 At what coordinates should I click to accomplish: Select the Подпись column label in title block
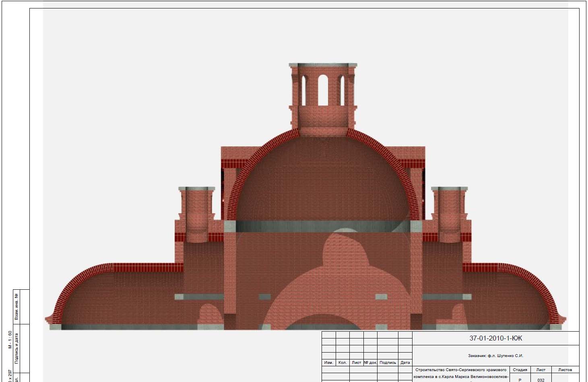pyautogui.click(x=388, y=363)
